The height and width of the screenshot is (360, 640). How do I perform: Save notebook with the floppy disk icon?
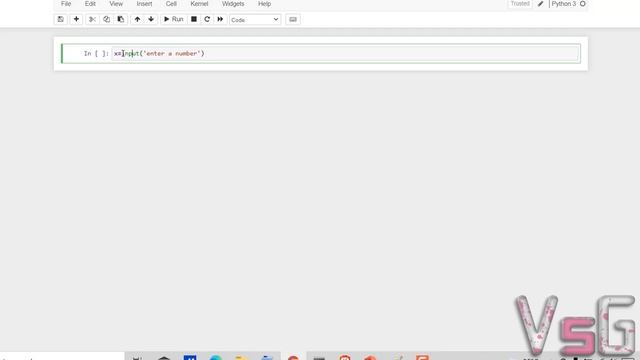tap(60, 19)
